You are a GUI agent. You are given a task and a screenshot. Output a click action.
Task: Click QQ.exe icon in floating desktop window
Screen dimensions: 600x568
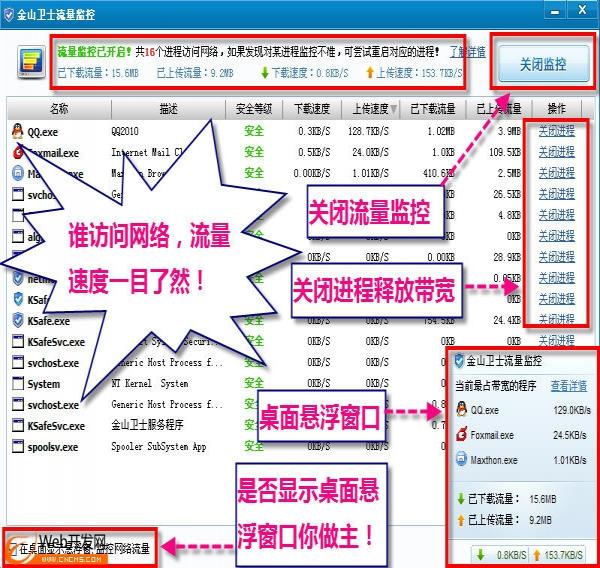pyautogui.click(x=460, y=410)
